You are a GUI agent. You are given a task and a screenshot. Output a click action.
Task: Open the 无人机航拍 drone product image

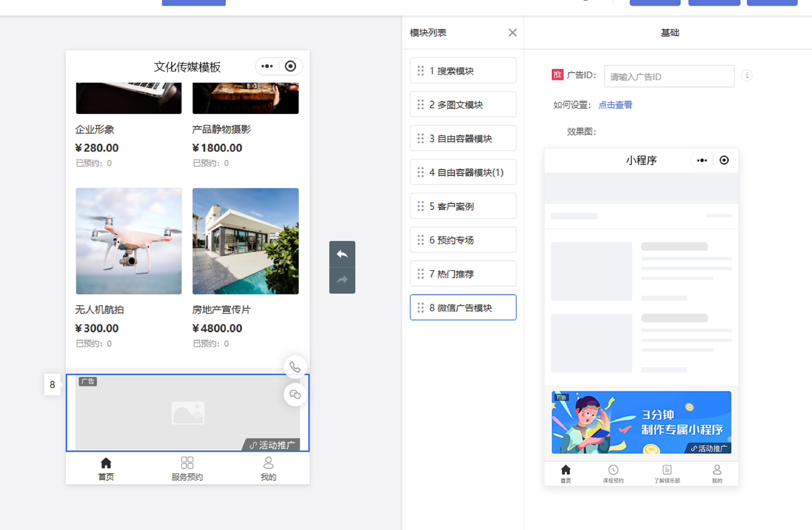pos(129,241)
